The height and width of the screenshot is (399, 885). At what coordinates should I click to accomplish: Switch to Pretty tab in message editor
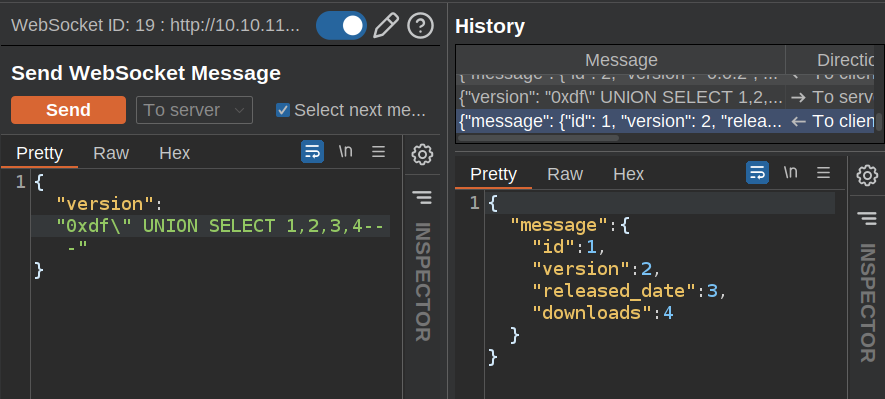click(x=40, y=153)
